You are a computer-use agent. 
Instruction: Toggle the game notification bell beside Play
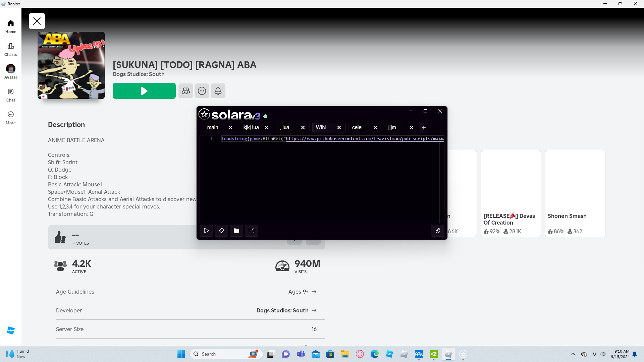point(218,91)
